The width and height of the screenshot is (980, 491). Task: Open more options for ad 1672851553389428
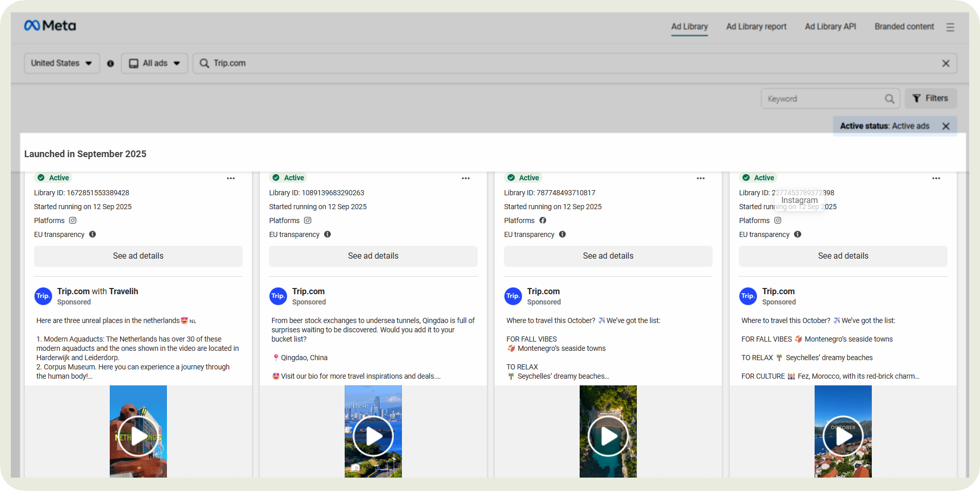(231, 178)
